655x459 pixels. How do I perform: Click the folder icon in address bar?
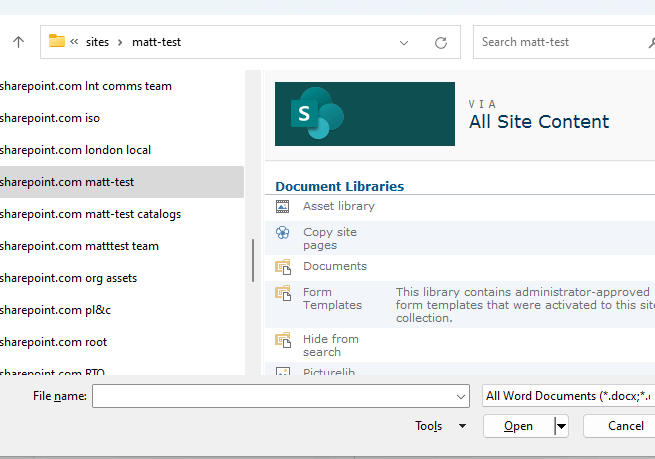coord(57,41)
